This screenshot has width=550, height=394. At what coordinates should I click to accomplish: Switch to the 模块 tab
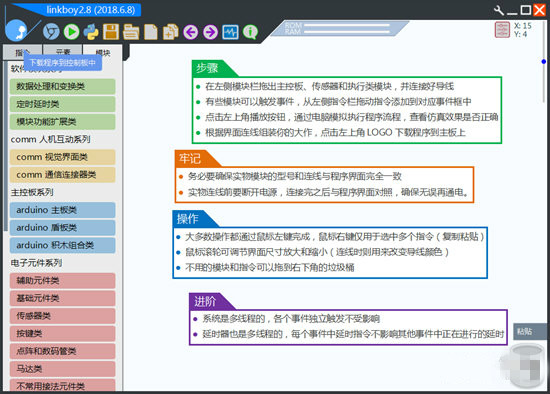[103, 53]
